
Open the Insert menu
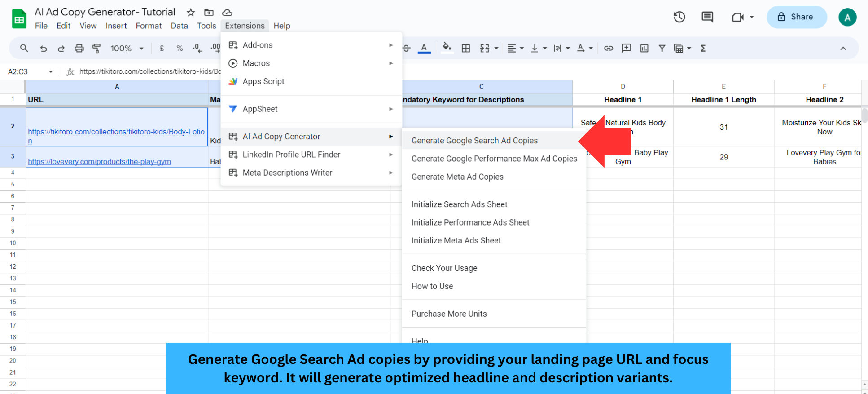coord(116,26)
